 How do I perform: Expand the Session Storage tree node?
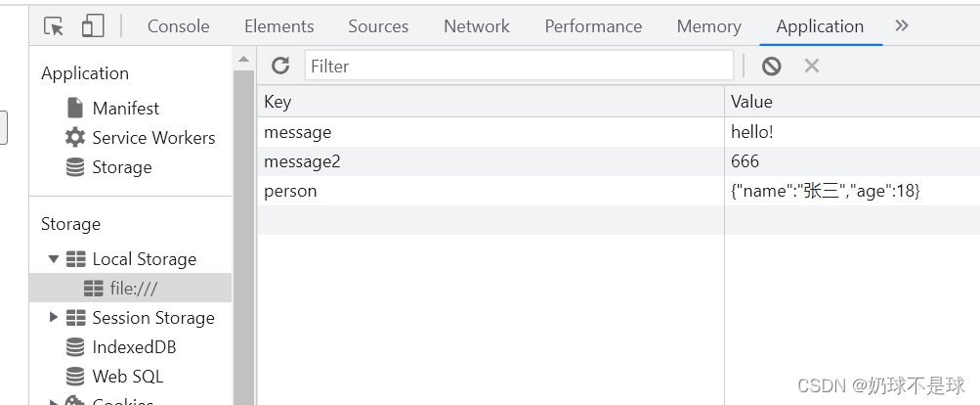click(53, 318)
